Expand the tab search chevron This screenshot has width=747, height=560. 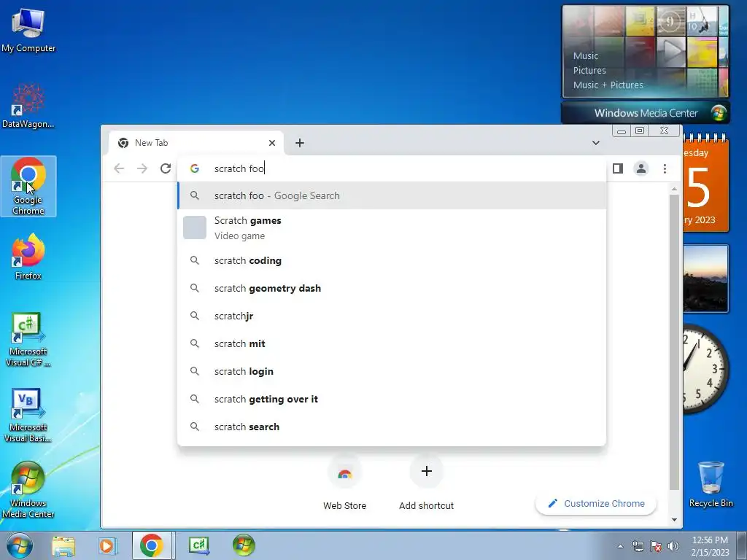pos(595,143)
